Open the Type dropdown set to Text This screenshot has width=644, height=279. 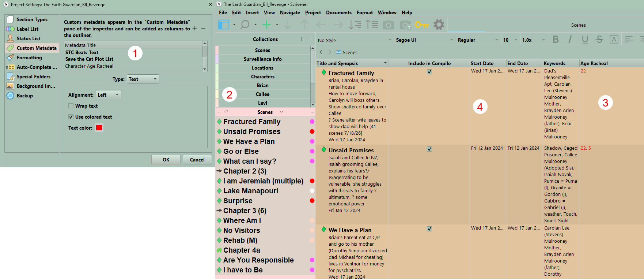(x=143, y=79)
